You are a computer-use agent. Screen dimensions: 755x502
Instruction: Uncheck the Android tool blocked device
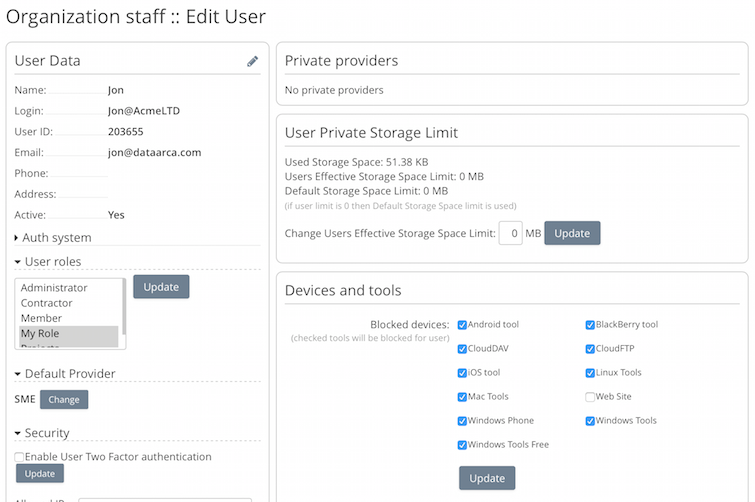click(462, 325)
